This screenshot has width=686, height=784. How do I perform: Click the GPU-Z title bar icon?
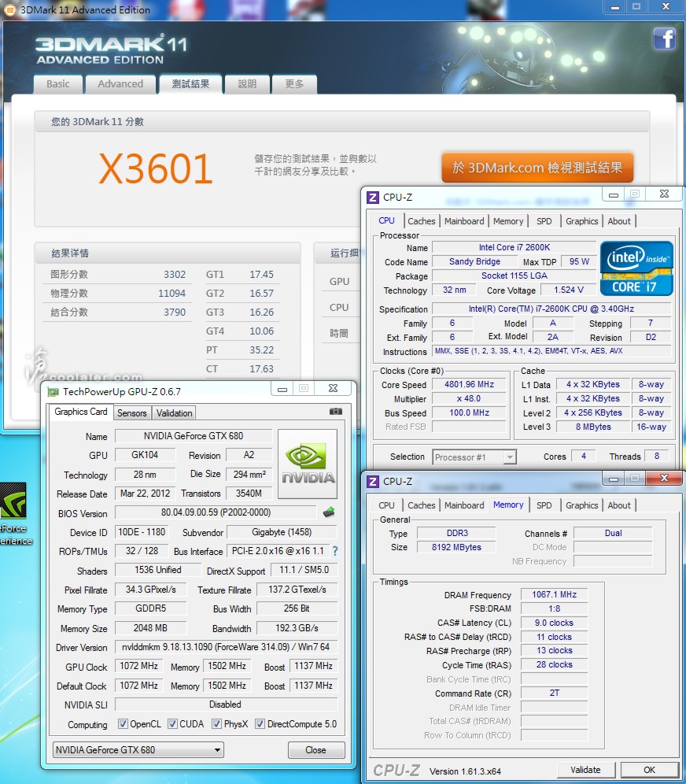tap(53, 391)
